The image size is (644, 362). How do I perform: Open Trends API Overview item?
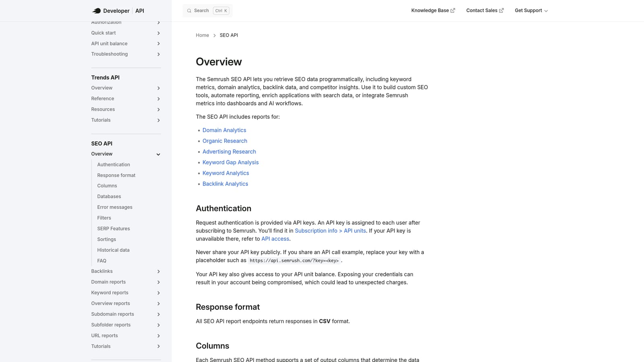coord(102,88)
